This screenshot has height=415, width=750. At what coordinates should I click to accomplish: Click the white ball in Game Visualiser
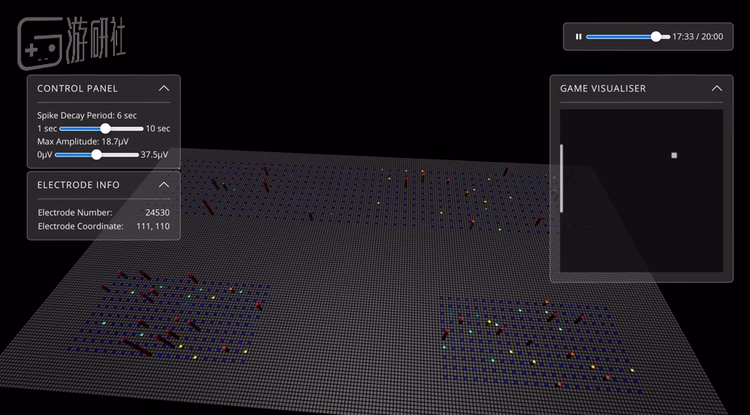674,156
